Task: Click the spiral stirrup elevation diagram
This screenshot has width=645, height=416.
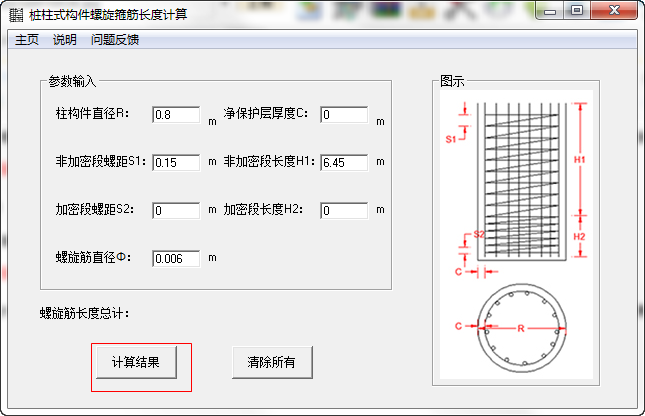Action: click(x=522, y=181)
